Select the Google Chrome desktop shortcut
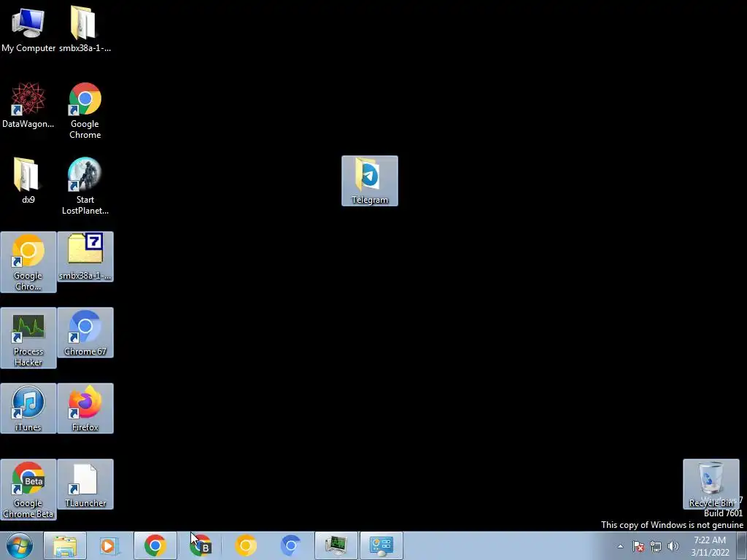Screen dimensions: 747x560 pyautogui.click(x=85, y=110)
